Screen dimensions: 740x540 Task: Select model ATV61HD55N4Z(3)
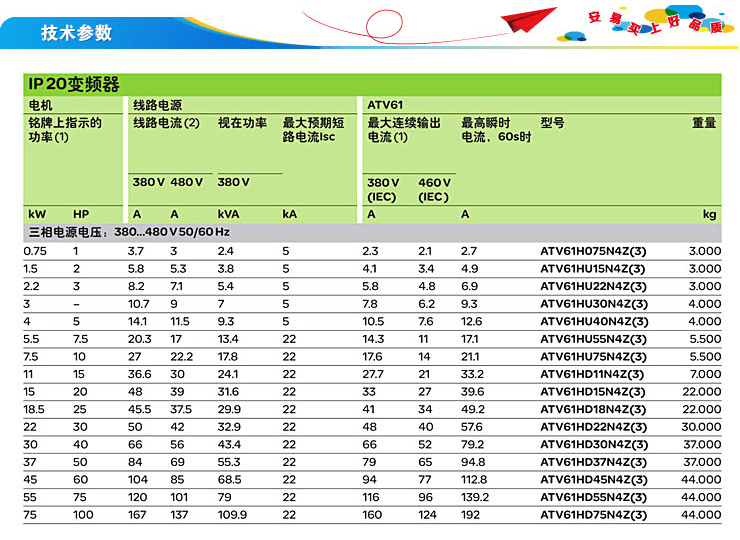pyautogui.click(x=593, y=498)
